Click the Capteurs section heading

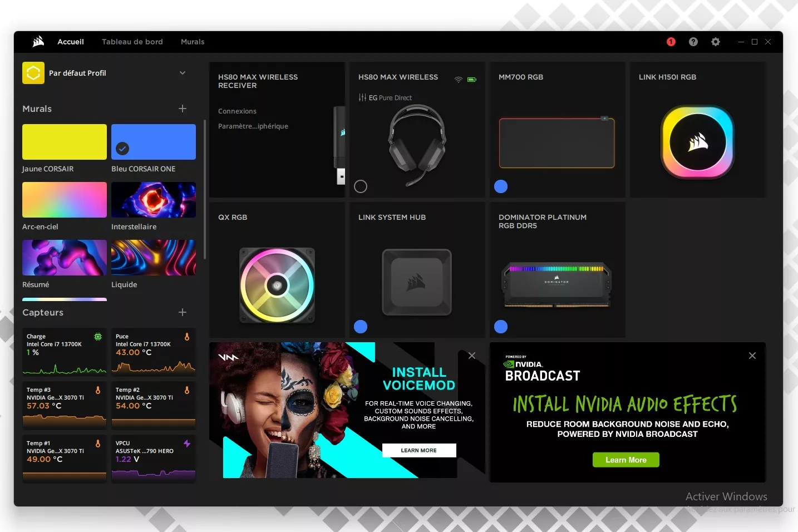tap(43, 313)
